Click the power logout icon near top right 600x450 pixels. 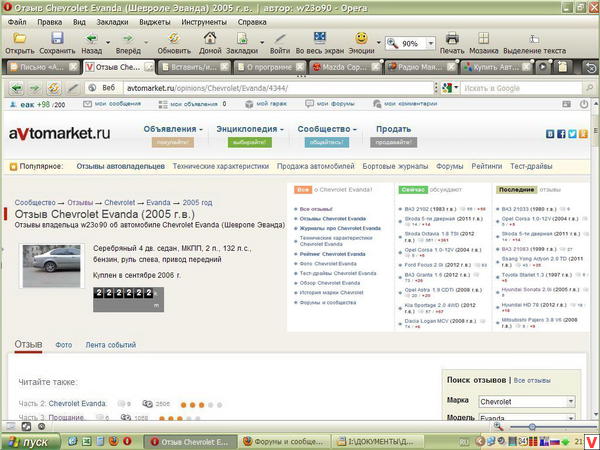tap(584, 104)
